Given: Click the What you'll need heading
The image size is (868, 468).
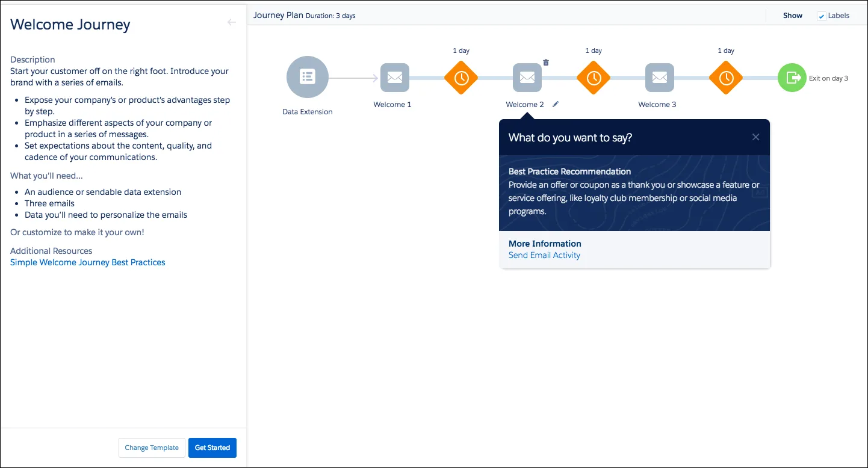Looking at the screenshot, I should tap(47, 176).
